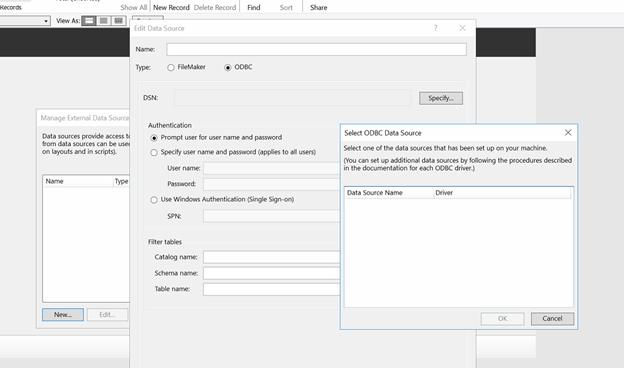
Task: Click New... in Manage External Data Sources
Action: (x=63, y=315)
